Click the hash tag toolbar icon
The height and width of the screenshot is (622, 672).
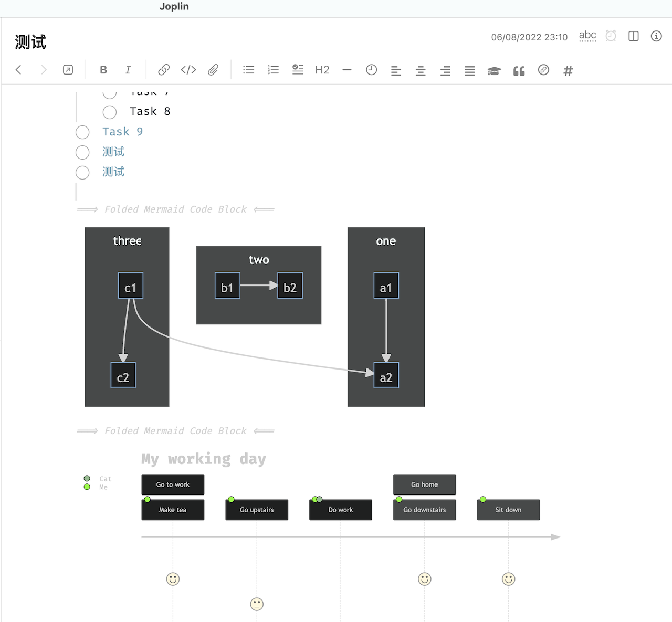(568, 71)
